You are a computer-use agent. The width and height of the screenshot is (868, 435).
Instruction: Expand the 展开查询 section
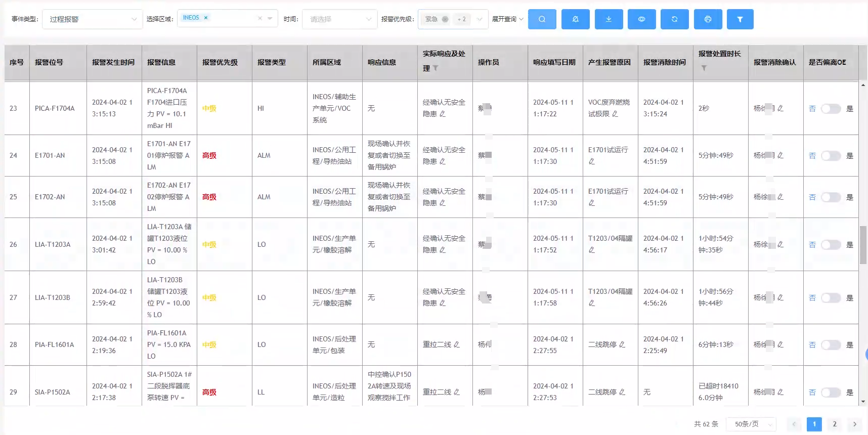(x=507, y=19)
